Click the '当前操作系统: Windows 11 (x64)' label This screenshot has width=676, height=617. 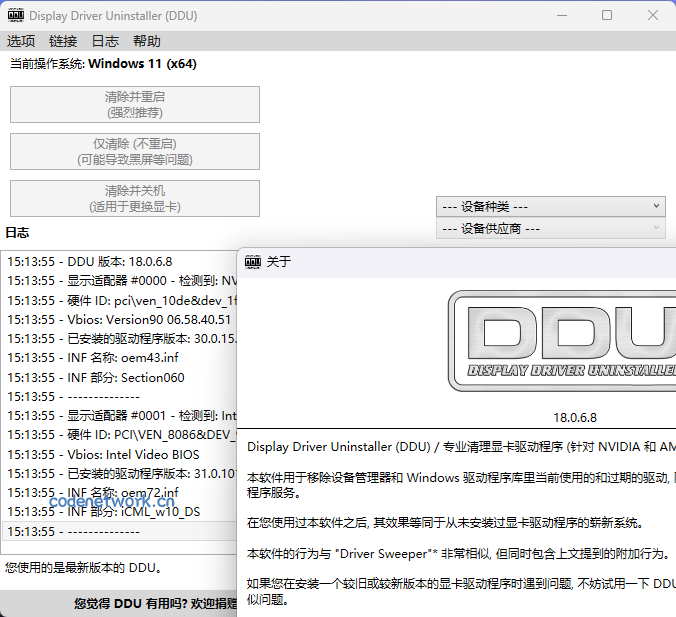pos(103,64)
